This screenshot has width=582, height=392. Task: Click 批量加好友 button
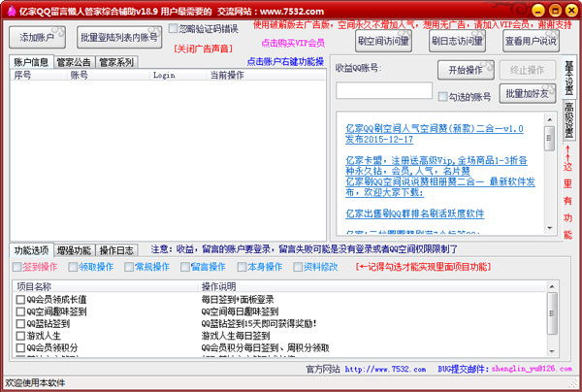pos(527,93)
